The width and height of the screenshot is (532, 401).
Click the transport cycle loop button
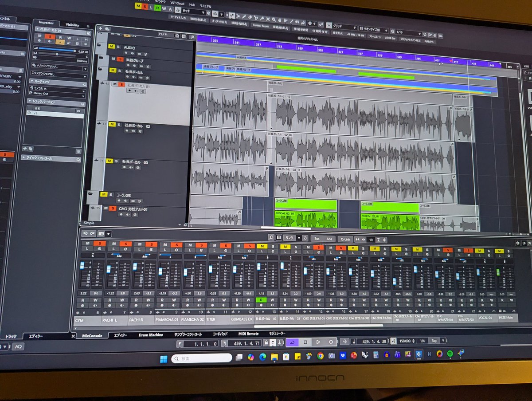click(293, 342)
